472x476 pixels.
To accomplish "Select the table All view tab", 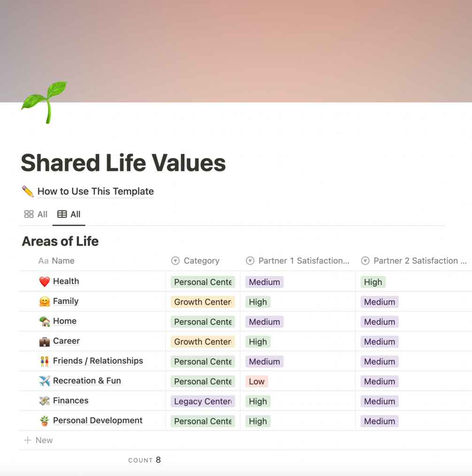I will 69,215.
